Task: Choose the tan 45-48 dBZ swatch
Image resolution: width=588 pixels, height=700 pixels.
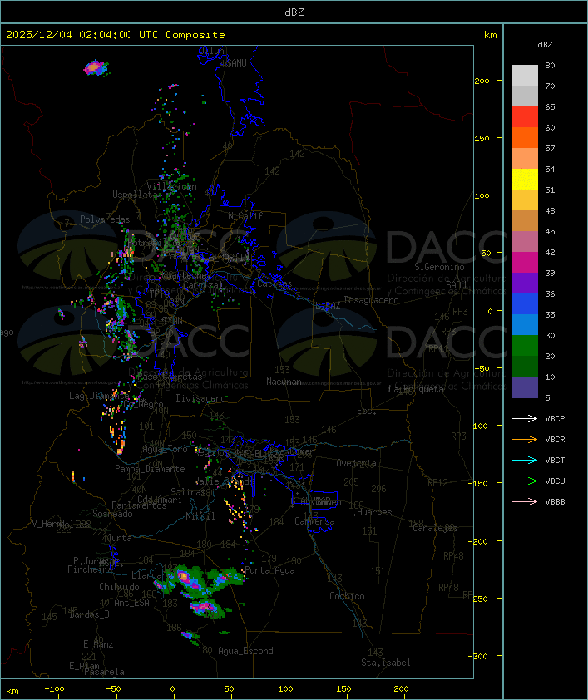Action: click(x=525, y=220)
